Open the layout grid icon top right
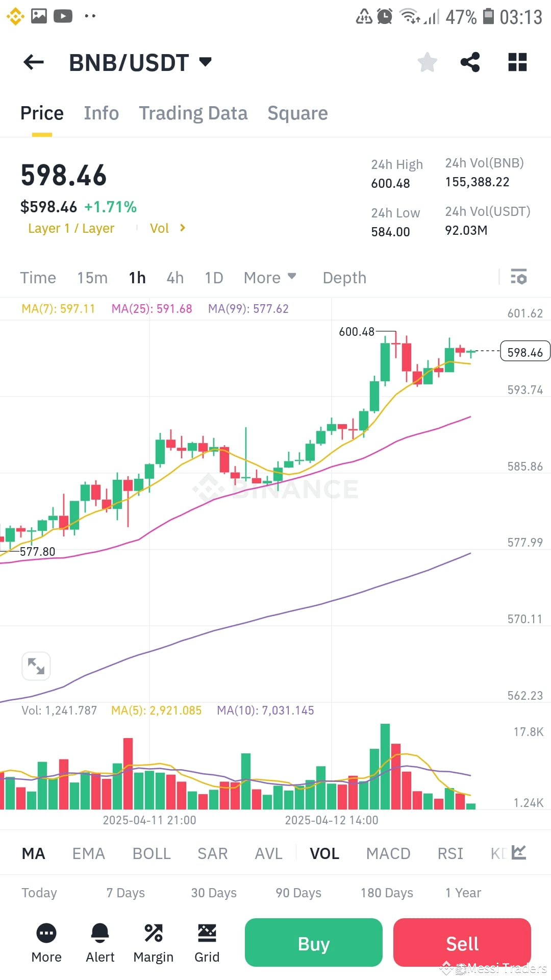 [517, 62]
